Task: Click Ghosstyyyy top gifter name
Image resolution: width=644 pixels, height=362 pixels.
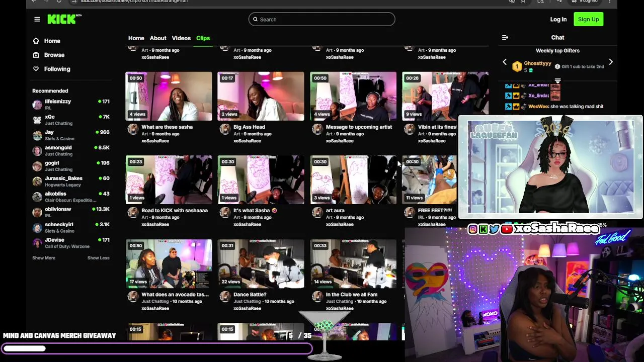Action: [537, 63]
